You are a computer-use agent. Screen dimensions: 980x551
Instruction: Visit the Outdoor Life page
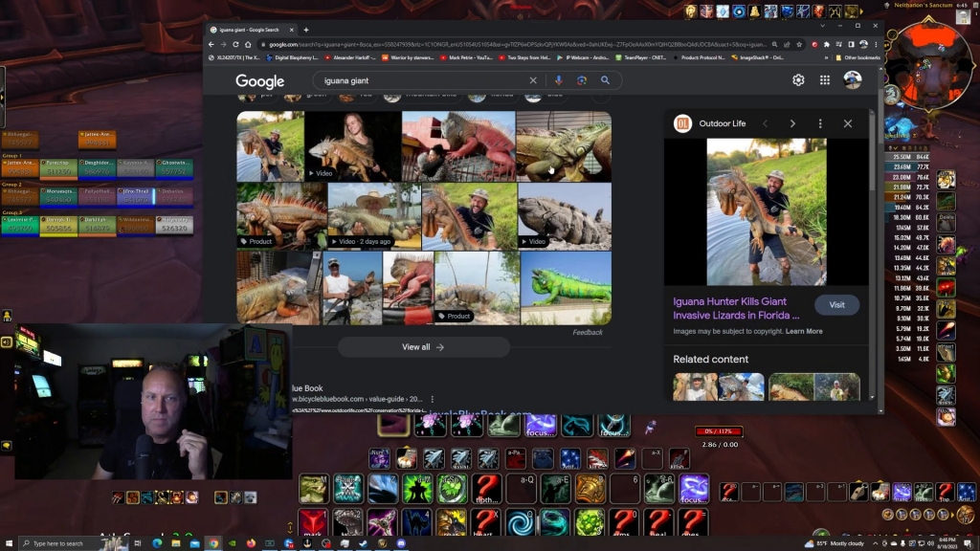tap(836, 305)
